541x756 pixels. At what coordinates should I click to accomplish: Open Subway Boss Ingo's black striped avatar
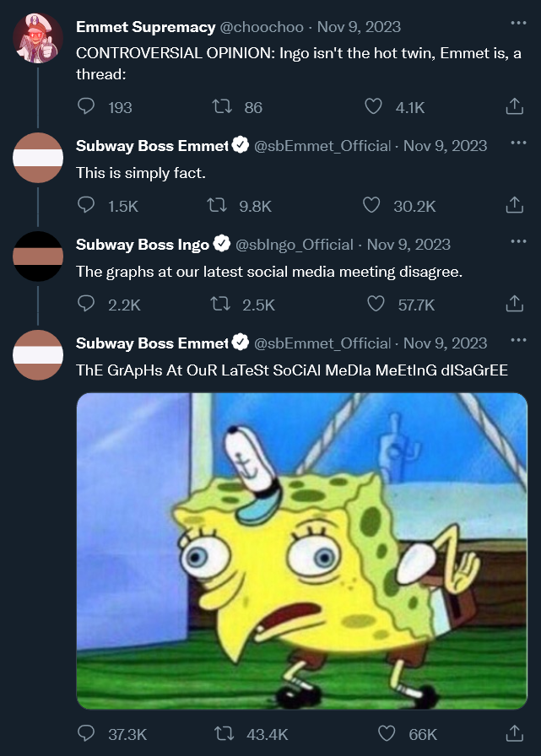coord(38,256)
